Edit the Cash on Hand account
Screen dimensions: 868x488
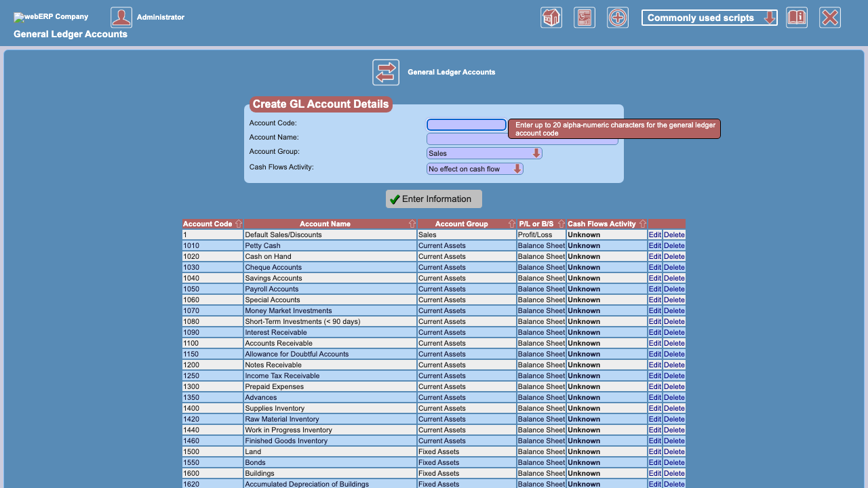pos(654,256)
